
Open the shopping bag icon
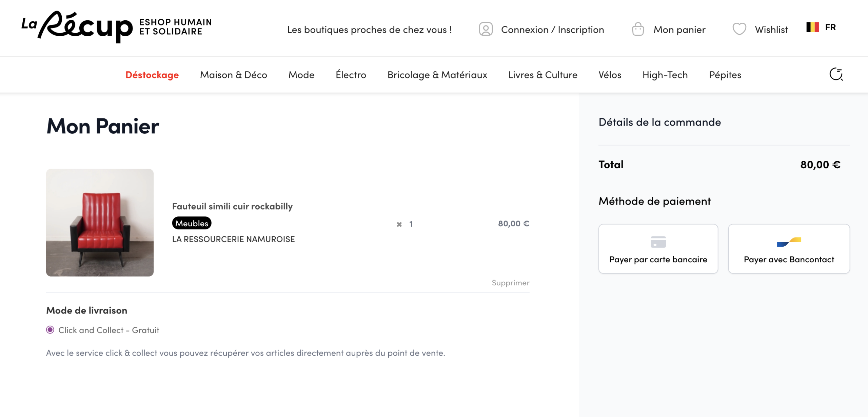click(x=638, y=29)
